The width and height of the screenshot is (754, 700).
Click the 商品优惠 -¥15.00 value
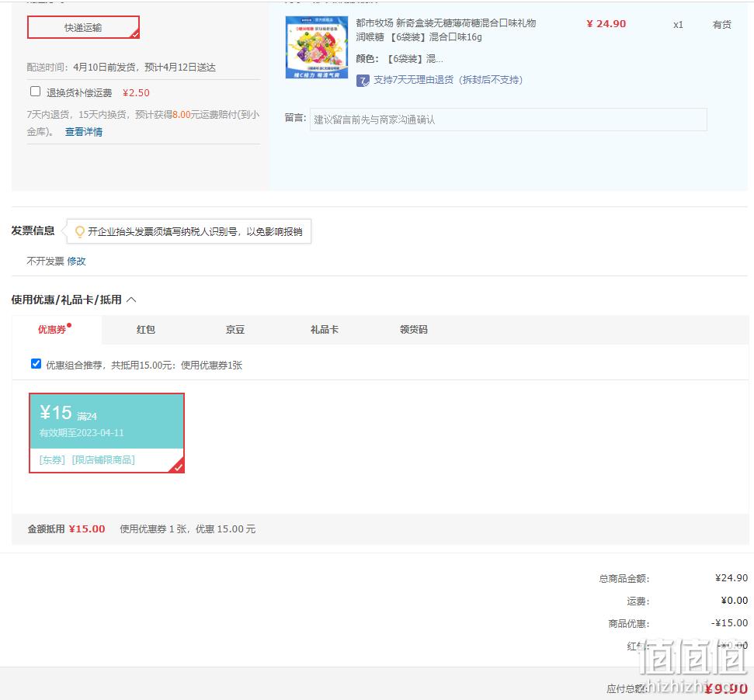[729, 623]
